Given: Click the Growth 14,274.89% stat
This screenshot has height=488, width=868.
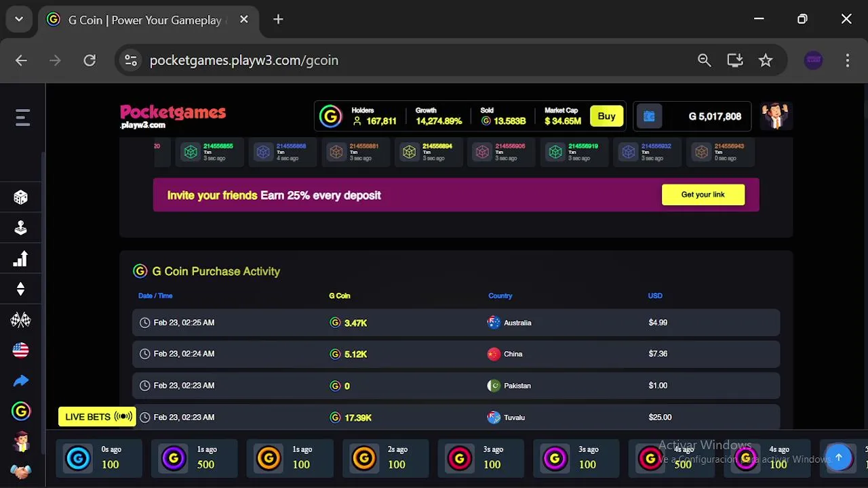Looking at the screenshot, I should 439,117.
